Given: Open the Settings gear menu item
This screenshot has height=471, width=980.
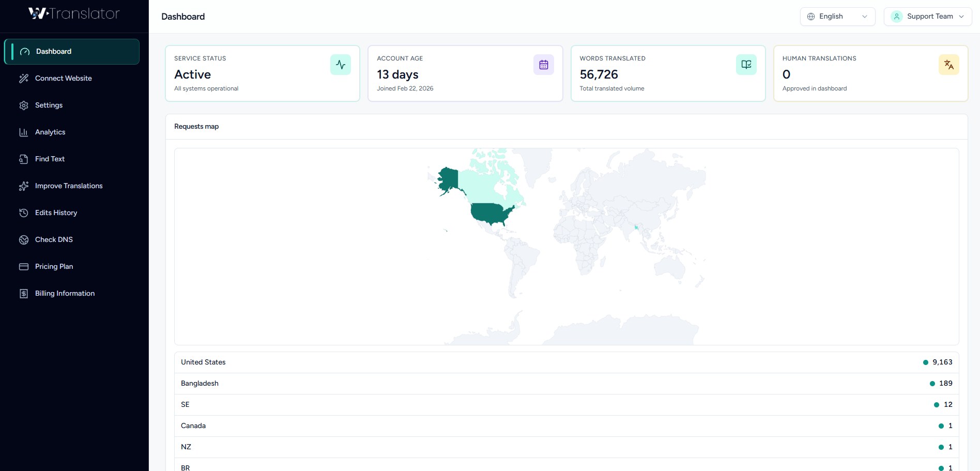Looking at the screenshot, I should tap(49, 105).
